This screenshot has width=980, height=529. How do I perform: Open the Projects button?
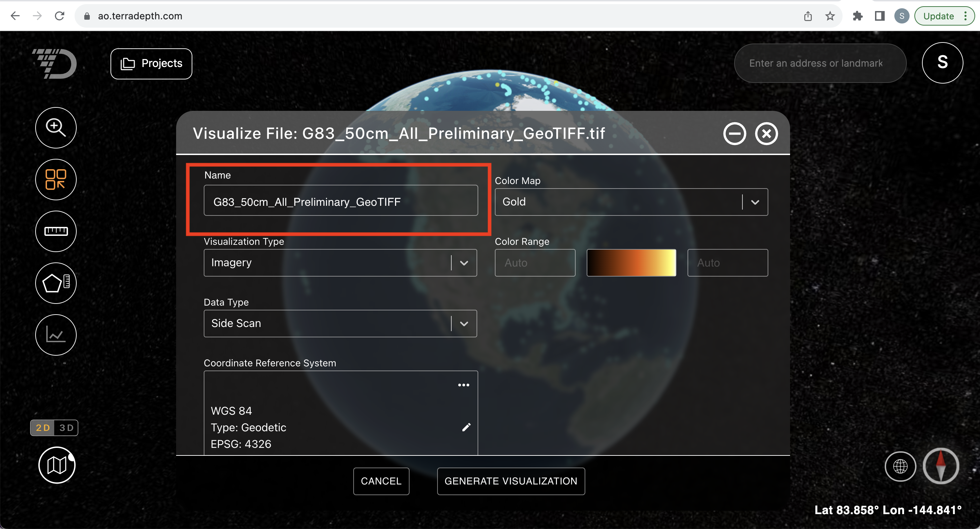pos(151,64)
